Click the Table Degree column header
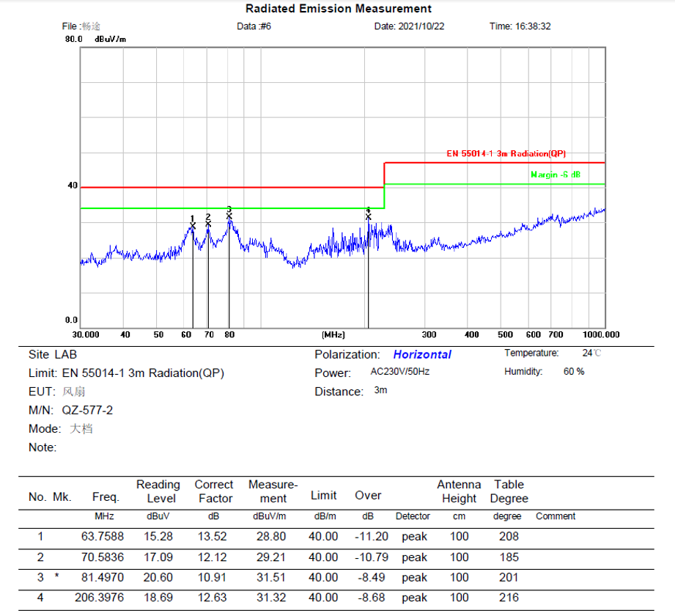This screenshot has height=616, width=675. (x=509, y=491)
